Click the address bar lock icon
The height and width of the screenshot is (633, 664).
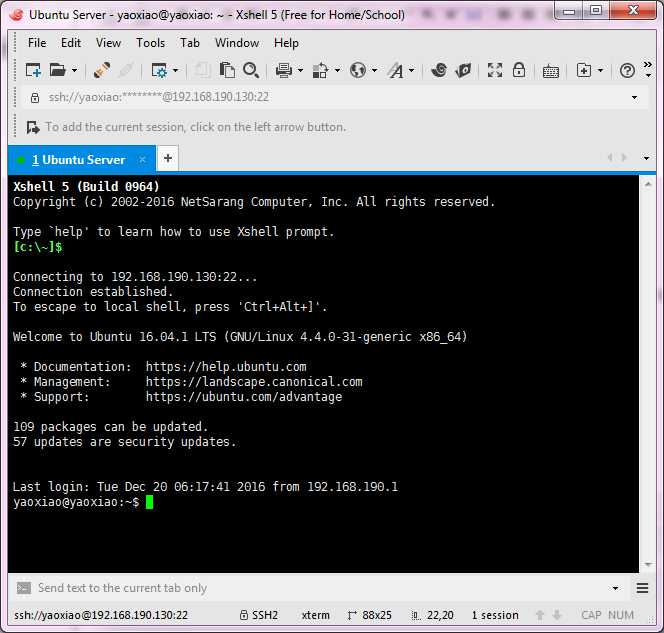coord(35,98)
